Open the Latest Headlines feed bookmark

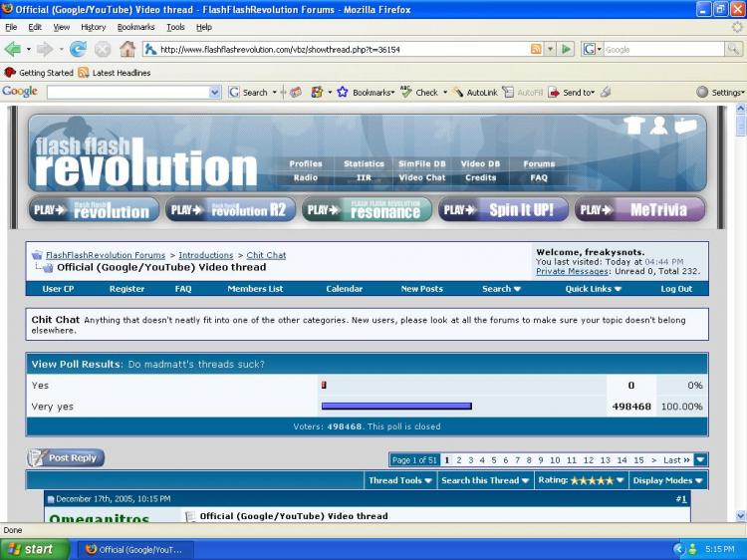click(x=115, y=73)
